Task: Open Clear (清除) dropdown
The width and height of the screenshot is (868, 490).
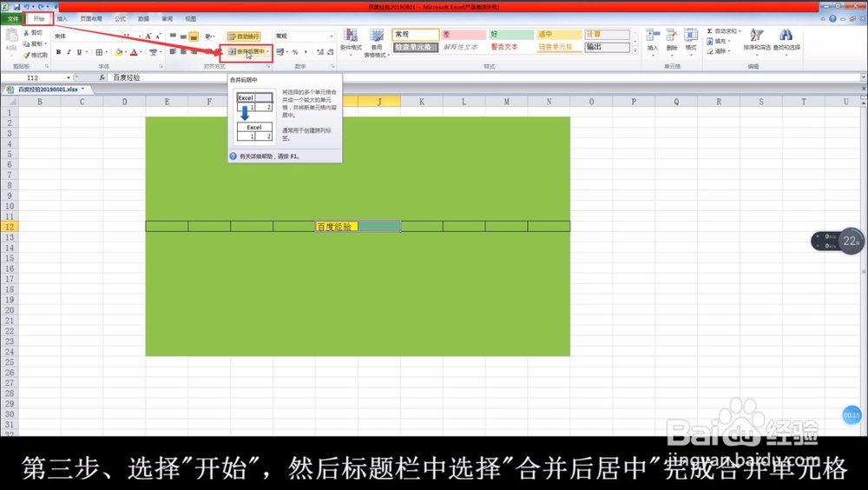Action: coord(718,51)
